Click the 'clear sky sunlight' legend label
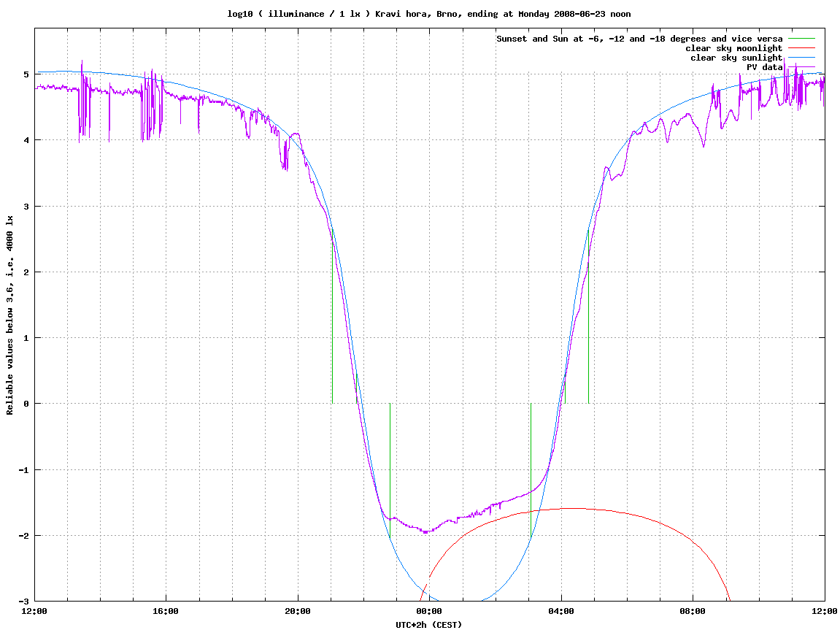This screenshot has width=840, height=630. [736, 58]
